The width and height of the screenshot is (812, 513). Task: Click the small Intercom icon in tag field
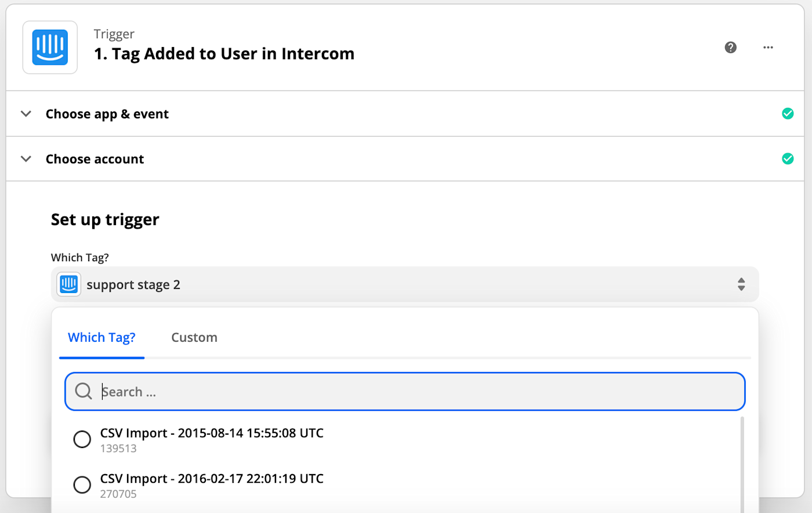(x=69, y=284)
